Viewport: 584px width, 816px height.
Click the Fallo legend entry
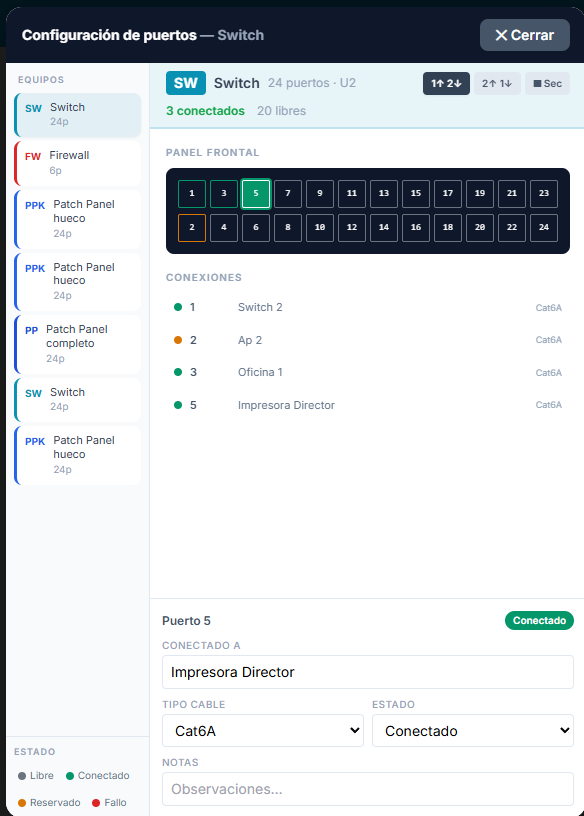pyautogui.click(x=109, y=802)
